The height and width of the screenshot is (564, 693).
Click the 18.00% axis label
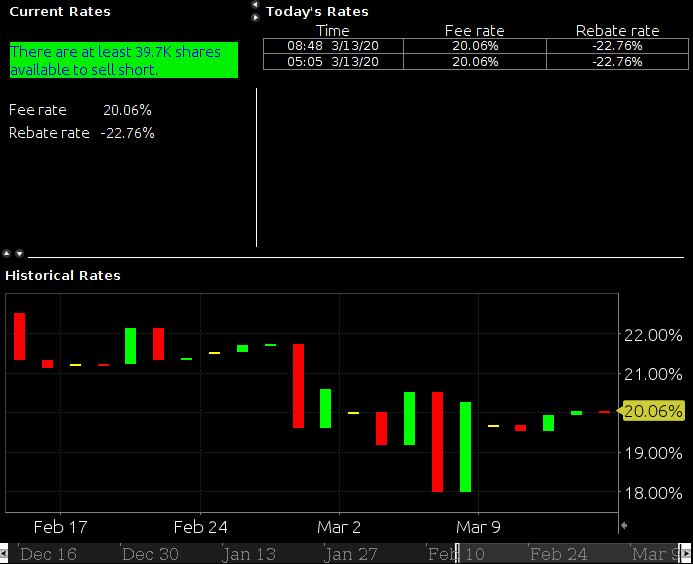coord(653,492)
